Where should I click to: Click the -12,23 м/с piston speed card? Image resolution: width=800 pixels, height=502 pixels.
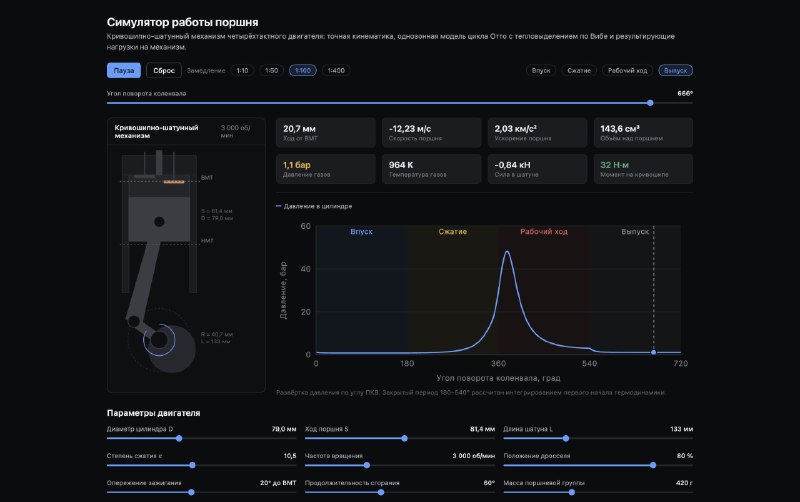pos(431,133)
